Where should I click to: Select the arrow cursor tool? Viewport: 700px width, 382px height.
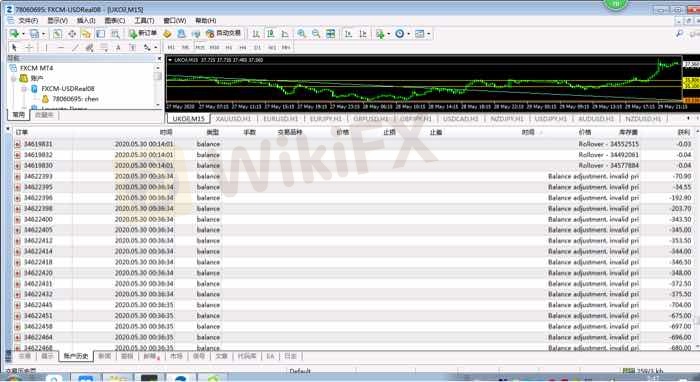coord(14,47)
